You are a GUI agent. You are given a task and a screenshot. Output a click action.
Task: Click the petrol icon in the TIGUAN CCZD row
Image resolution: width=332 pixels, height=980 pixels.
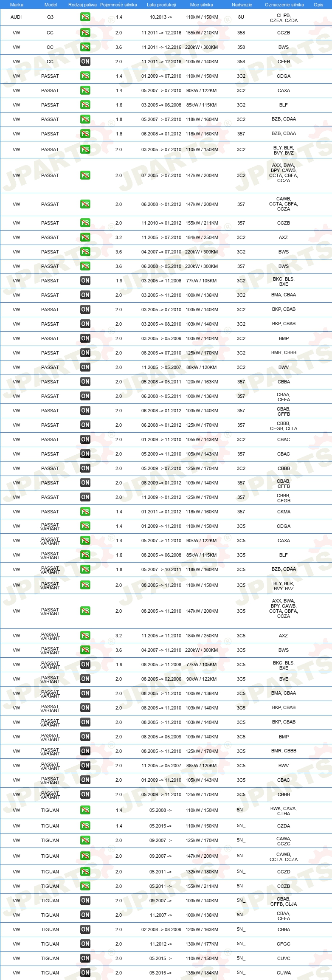[85, 872]
